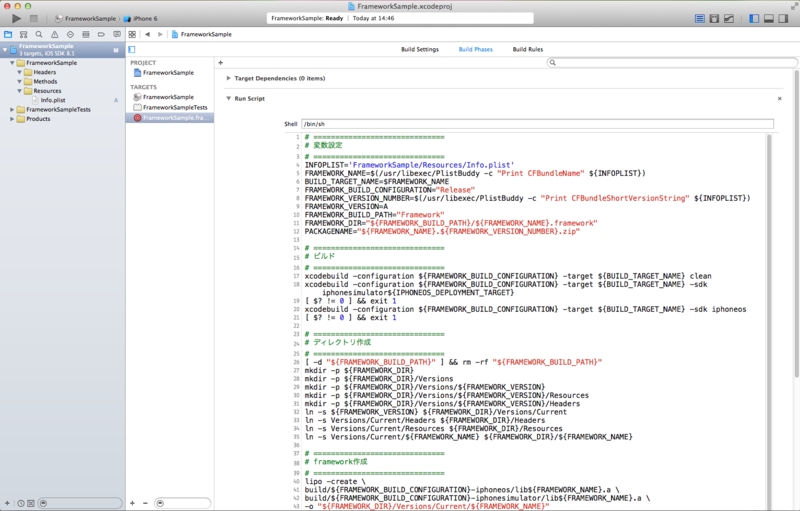Switch to Build Phases tab

[476, 49]
